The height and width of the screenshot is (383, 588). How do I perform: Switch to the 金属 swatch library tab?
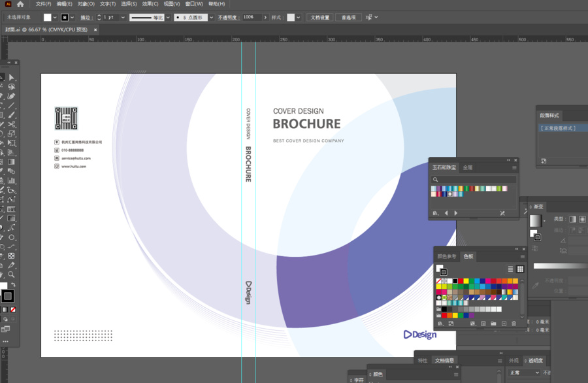(468, 168)
